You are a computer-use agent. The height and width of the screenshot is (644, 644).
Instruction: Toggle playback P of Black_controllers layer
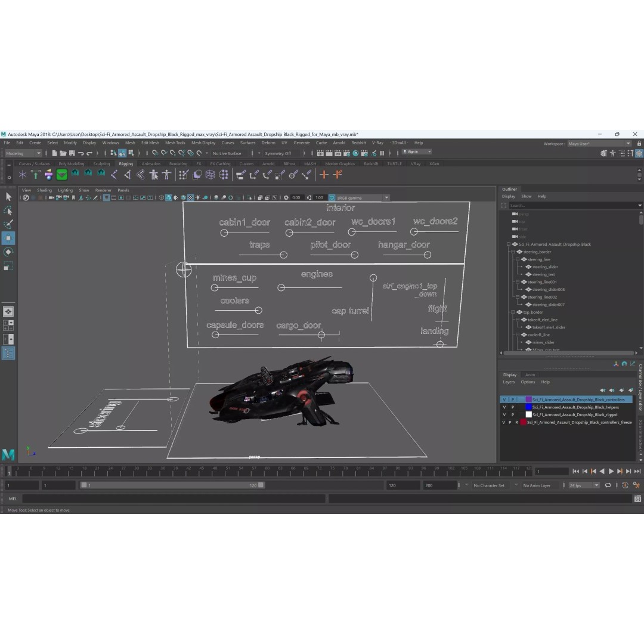click(x=513, y=400)
